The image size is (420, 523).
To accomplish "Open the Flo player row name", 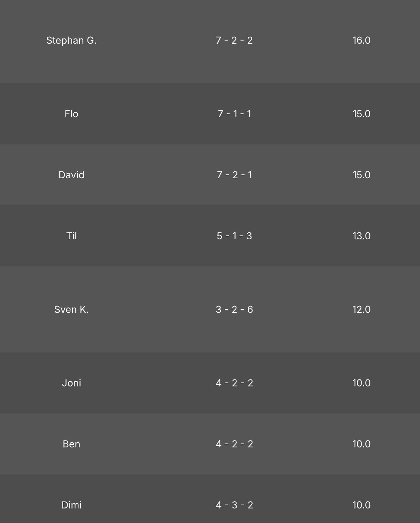I will [71, 114].
